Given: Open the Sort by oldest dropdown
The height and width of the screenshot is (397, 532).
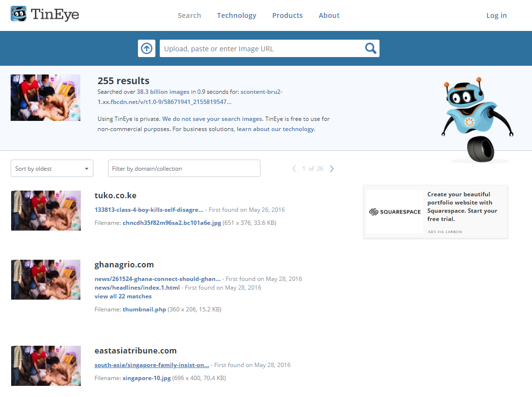Looking at the screenshot, I should pos(52,168).
